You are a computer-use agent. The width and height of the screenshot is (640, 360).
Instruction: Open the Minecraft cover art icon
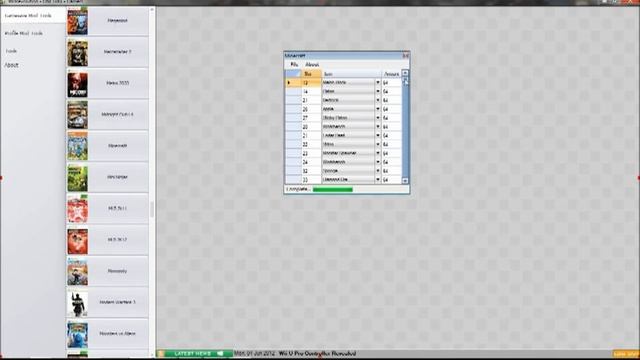click(77, 146)
